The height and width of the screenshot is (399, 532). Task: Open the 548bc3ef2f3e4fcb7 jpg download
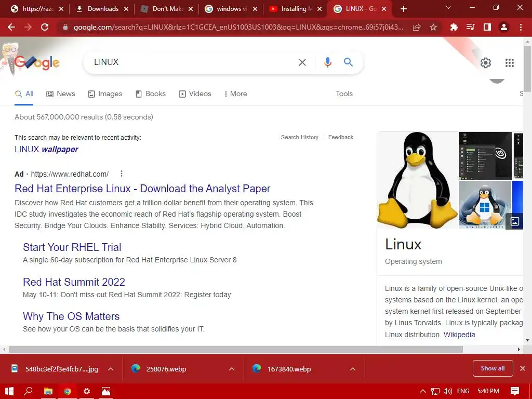pos(61,369)
